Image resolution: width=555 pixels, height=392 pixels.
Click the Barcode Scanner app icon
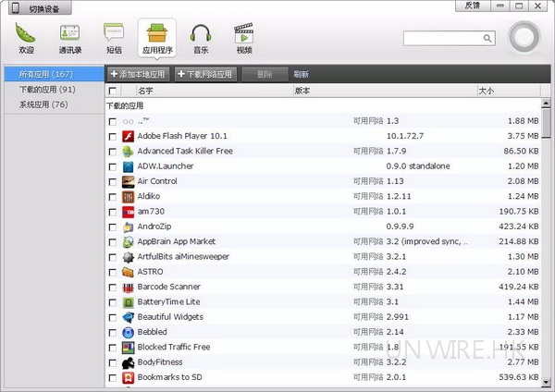point(128,287)
